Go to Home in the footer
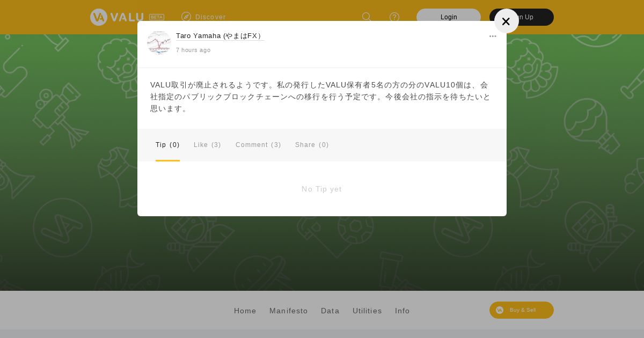The height and width of the screenshot is (338, 644). tap(245, 311)
